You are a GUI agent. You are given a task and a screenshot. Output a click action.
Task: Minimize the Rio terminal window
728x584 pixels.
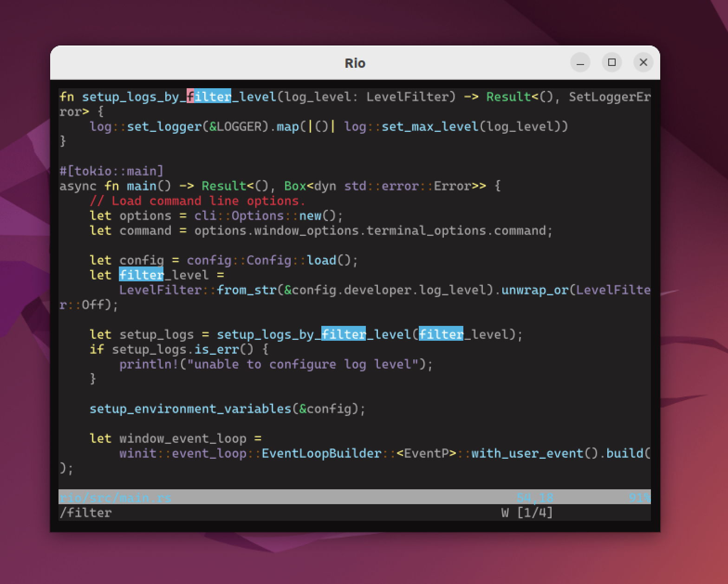tap(580, 63)
